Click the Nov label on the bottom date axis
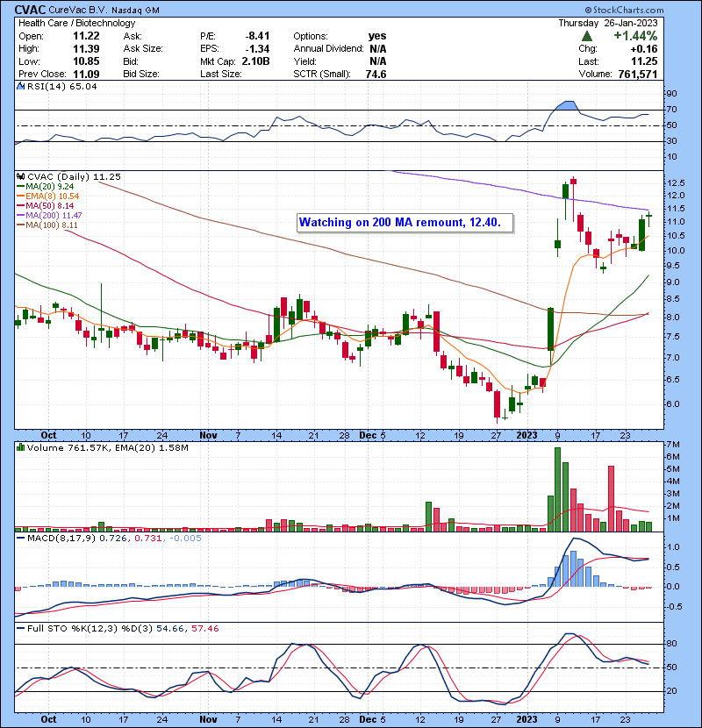 click(x=207, y=432)
